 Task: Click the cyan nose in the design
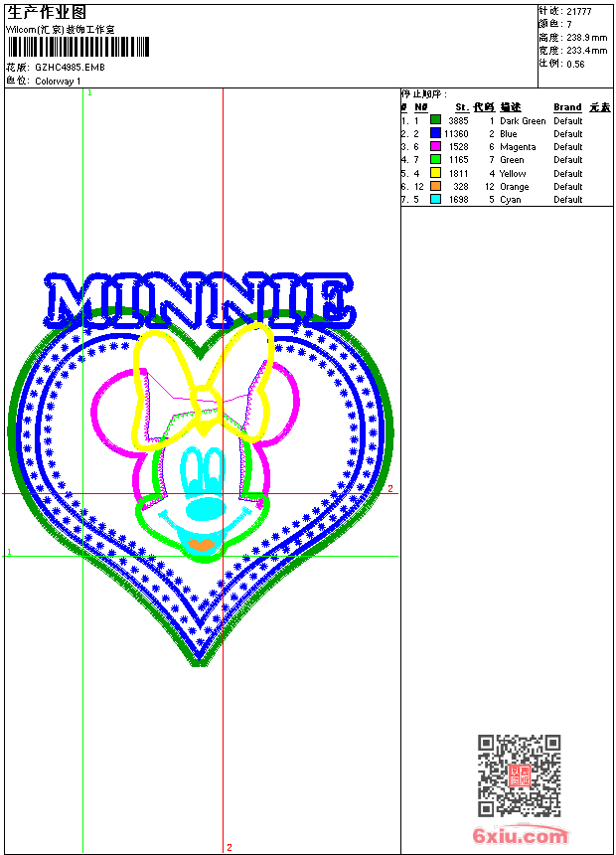point(205,508)
